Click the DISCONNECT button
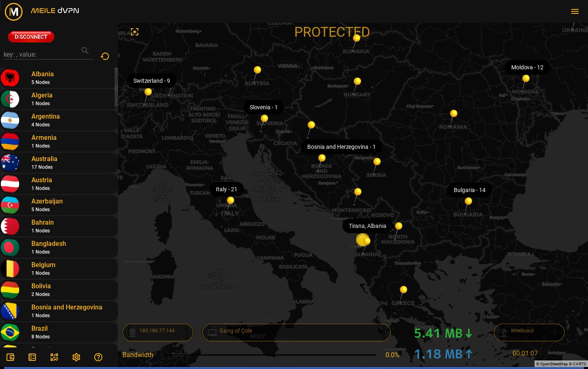This screenshot has width=588, height=369. tap(31, 37)
